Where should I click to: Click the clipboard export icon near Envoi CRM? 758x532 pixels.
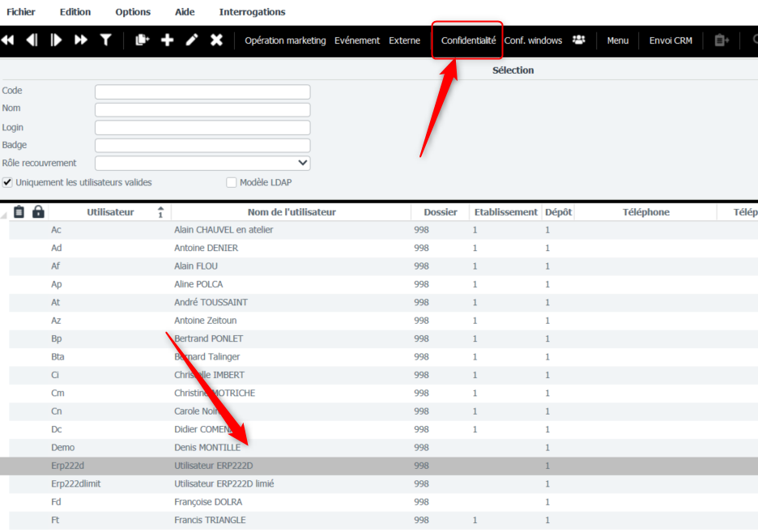coord(722,40)
